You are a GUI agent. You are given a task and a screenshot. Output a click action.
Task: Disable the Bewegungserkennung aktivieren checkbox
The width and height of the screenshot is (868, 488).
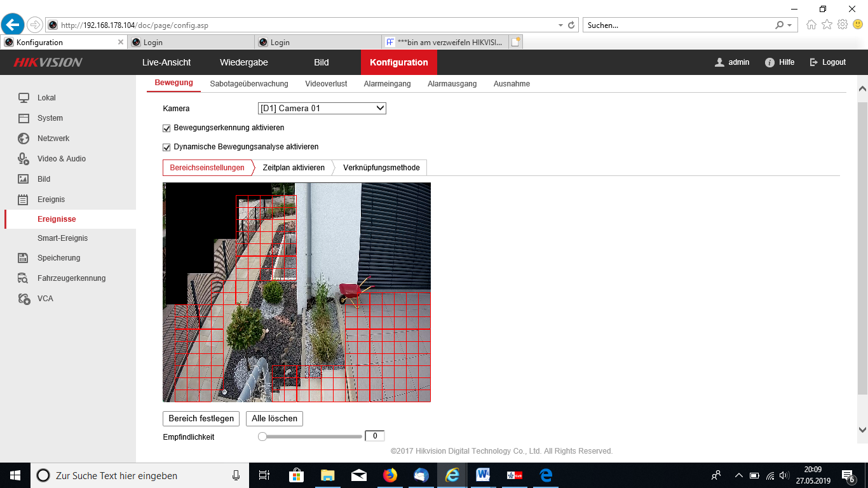point(167,128)
